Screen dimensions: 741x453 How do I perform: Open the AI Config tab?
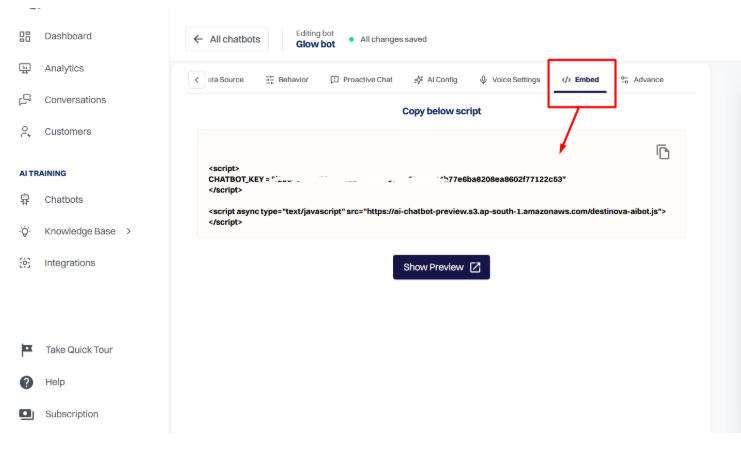436,80
